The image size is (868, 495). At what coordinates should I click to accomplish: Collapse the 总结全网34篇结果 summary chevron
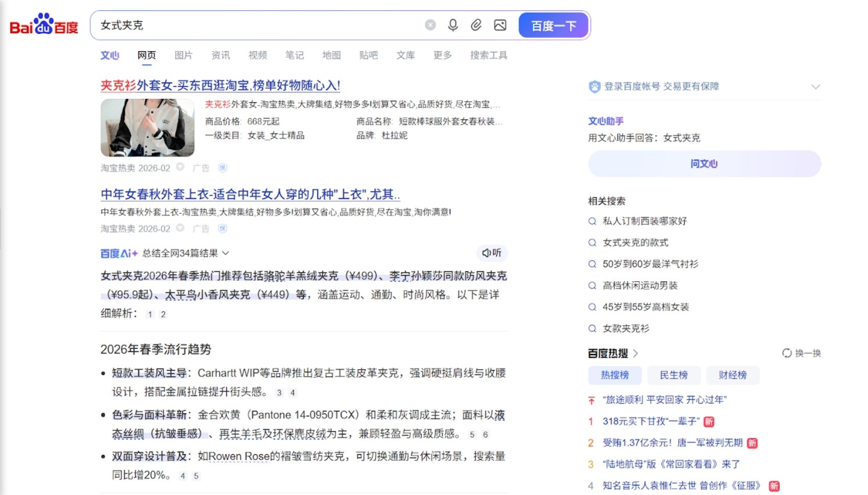[x=227, y=253]
